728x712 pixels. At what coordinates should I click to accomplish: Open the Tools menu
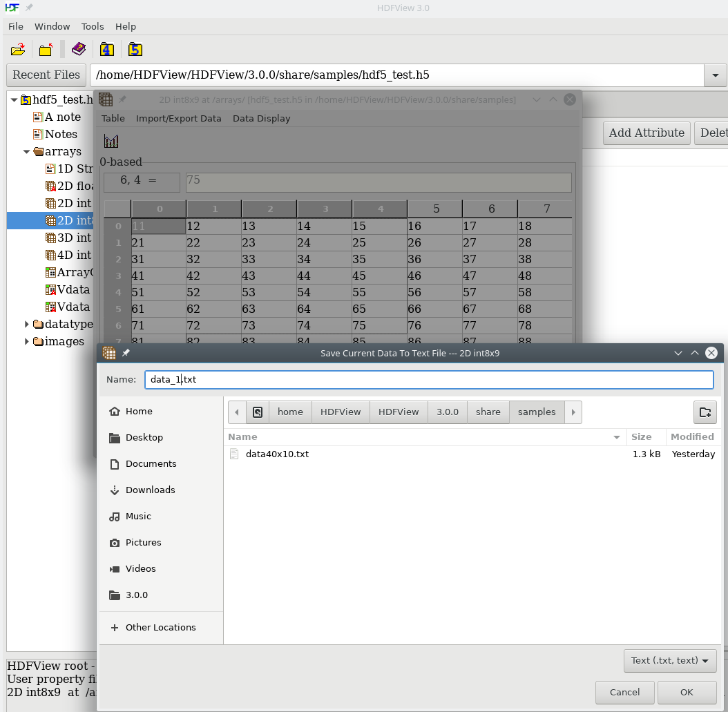click(x=93, y=26)
